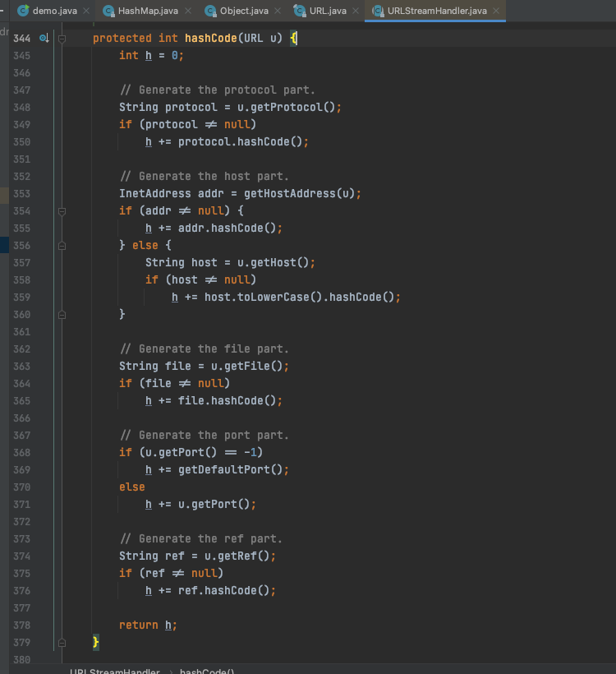
Task: Click the overridden method gutter icon on line 344
Action: click(44, 39)
